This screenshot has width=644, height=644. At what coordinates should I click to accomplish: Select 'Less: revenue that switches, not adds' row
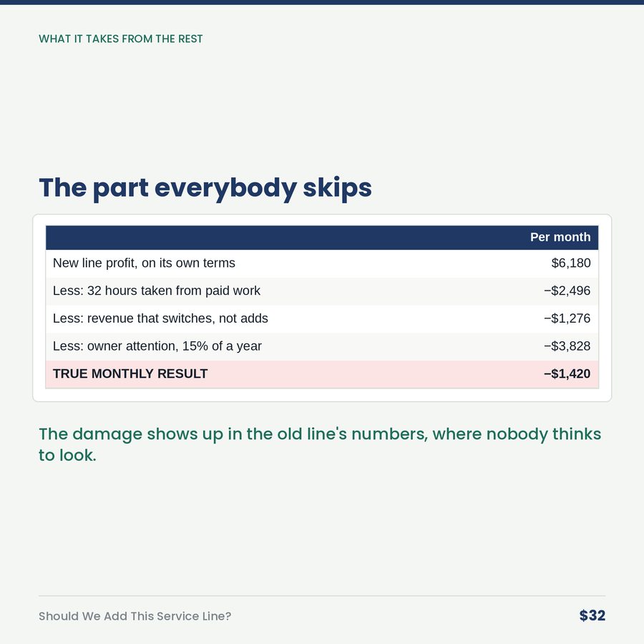pos(322,318)
